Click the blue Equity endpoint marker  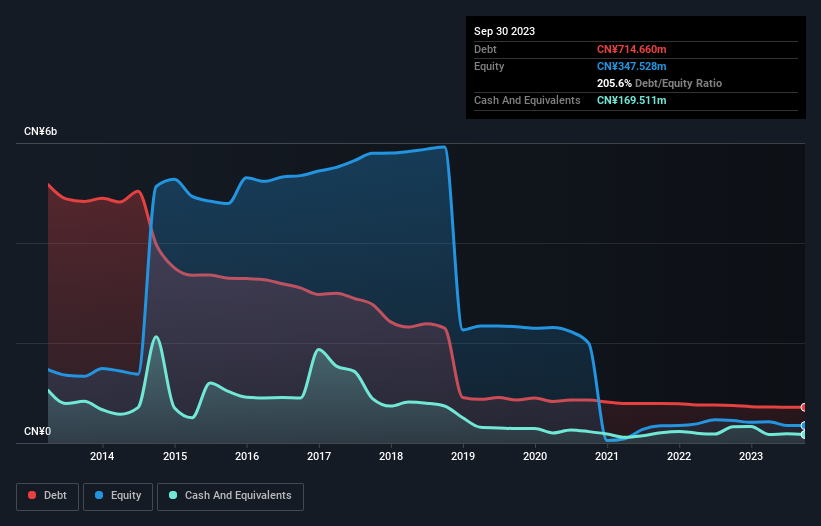pos(804,426)
